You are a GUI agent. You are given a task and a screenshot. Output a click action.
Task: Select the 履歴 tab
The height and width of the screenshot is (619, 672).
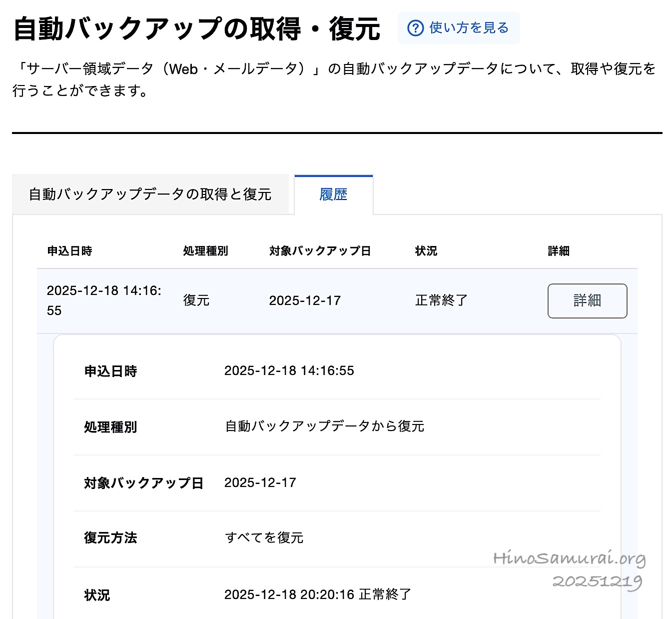click(333, 194)
